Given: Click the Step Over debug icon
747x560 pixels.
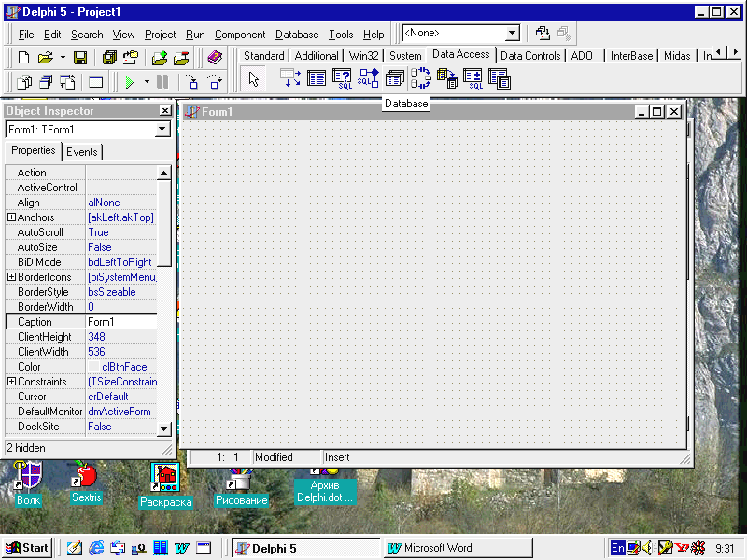Looking at the screenshot, I should (215, 82).
